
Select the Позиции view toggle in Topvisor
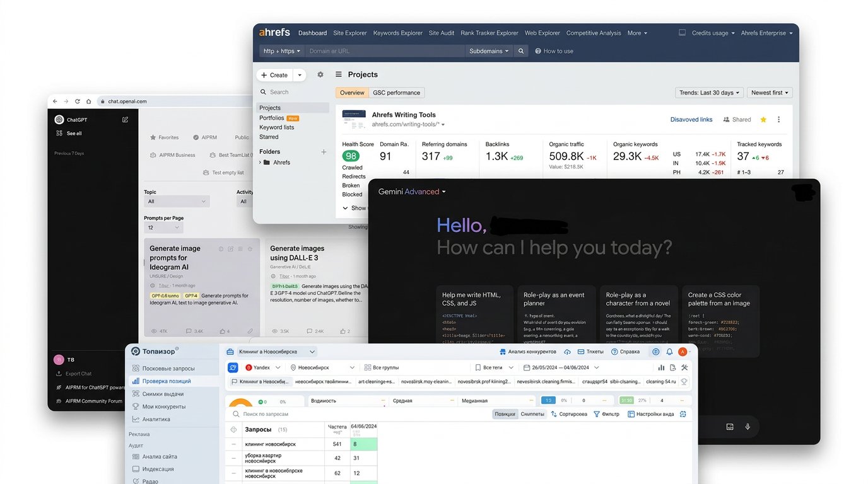pos(505,414)
